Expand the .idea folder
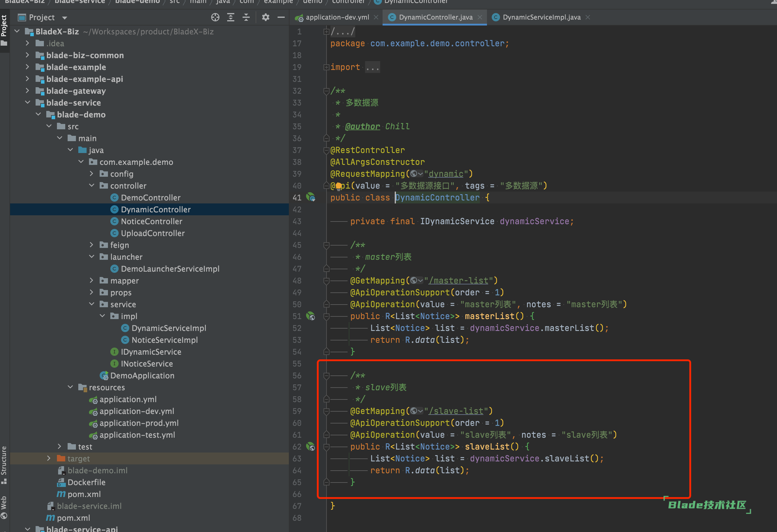 (x=28, y=43)
